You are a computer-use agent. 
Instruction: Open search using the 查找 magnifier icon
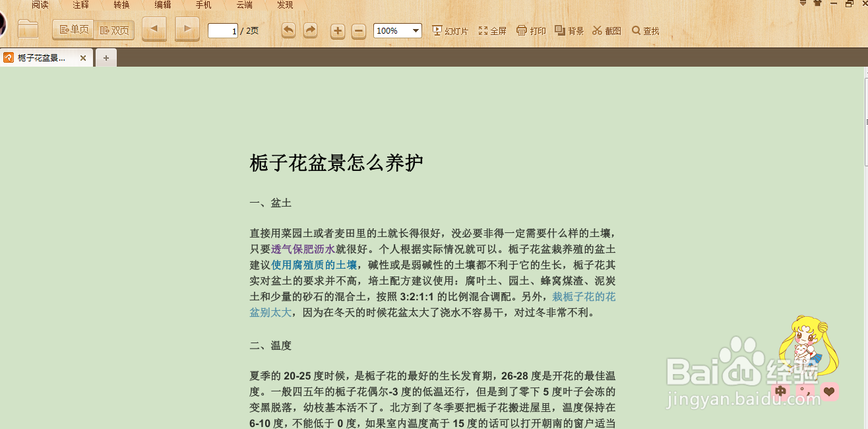click(644, 30)
